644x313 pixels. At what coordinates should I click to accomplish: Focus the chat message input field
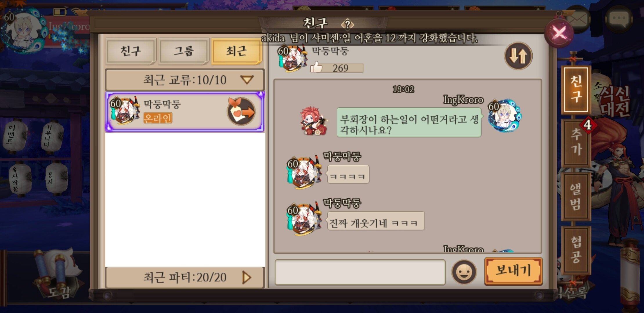point(360,272)
